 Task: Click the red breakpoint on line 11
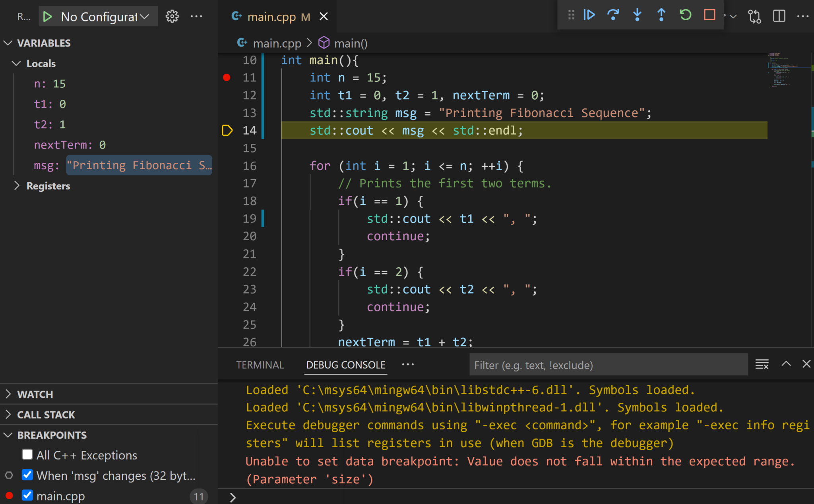227,77
